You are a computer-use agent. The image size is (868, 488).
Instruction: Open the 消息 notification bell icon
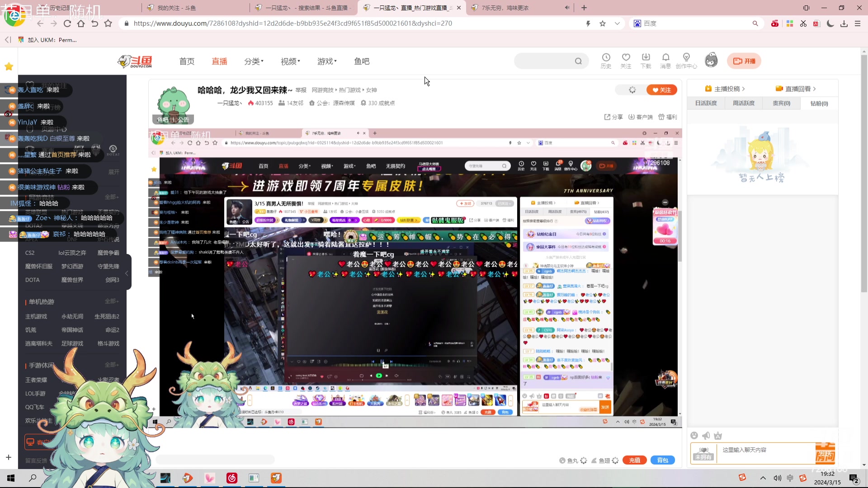point(665,61)
